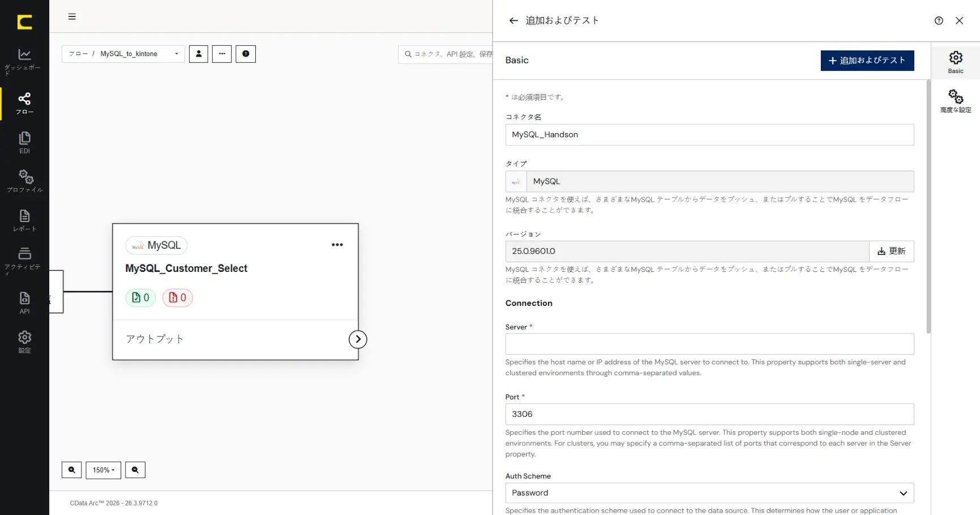Go back with the 追加およびテスト arrow
The image size is (980, 515).
point(513,21)
